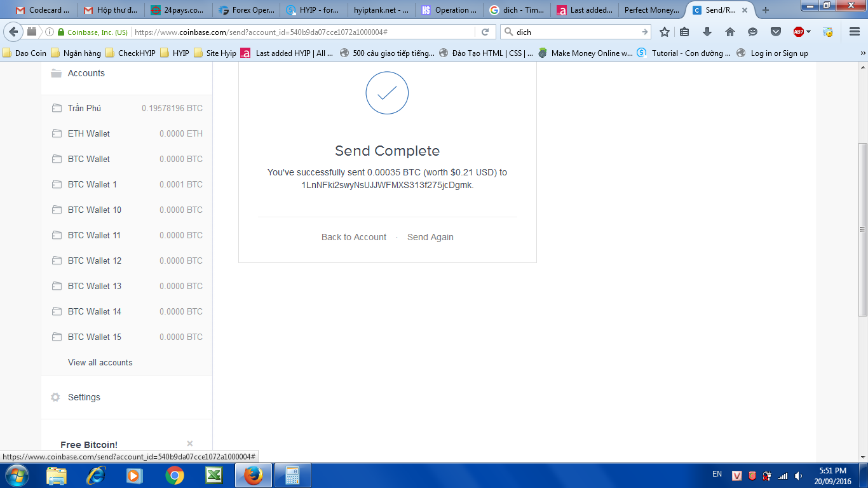The width and height of the screenshot is (868, 488).
Task: Click the EN language indicator
Action: coord(717,474)
